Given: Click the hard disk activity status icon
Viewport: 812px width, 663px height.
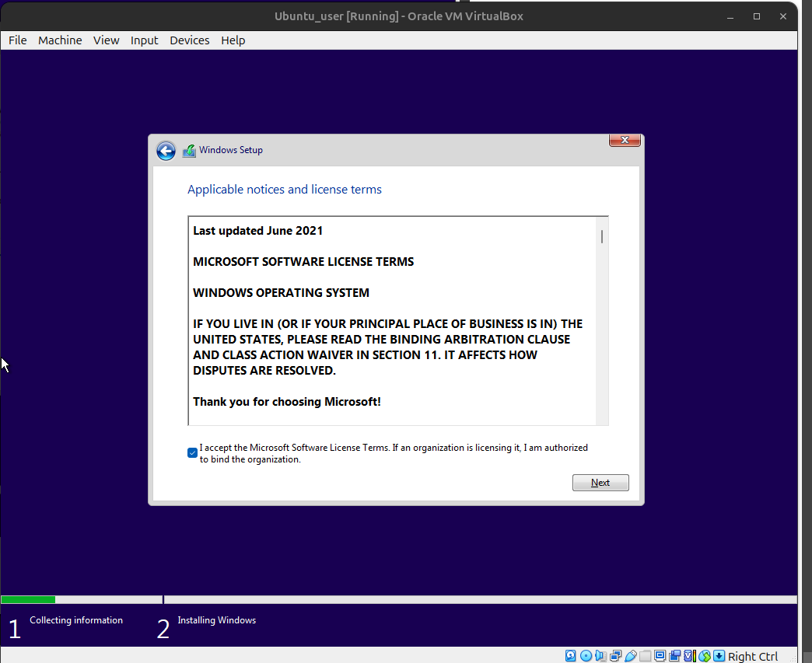Looking at the screenshot, I should click(570, 656).
